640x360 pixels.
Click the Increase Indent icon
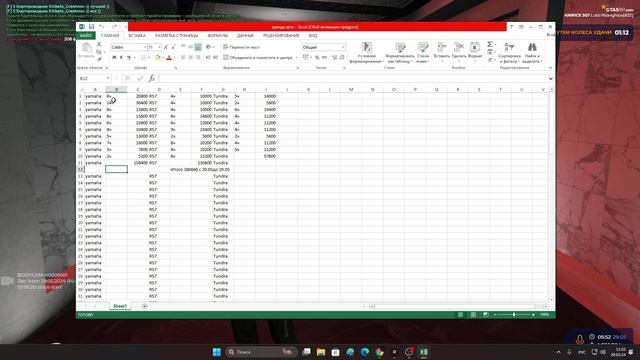[216, 58]
